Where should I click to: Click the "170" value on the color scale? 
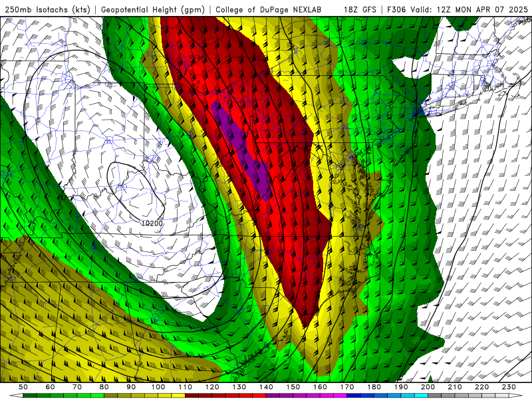[x=347, y=387]
